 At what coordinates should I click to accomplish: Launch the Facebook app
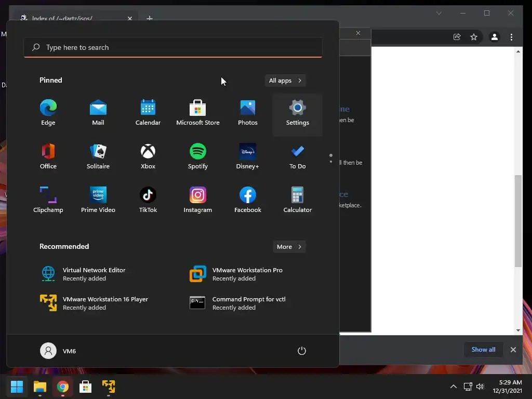click(x=248, y=200)
